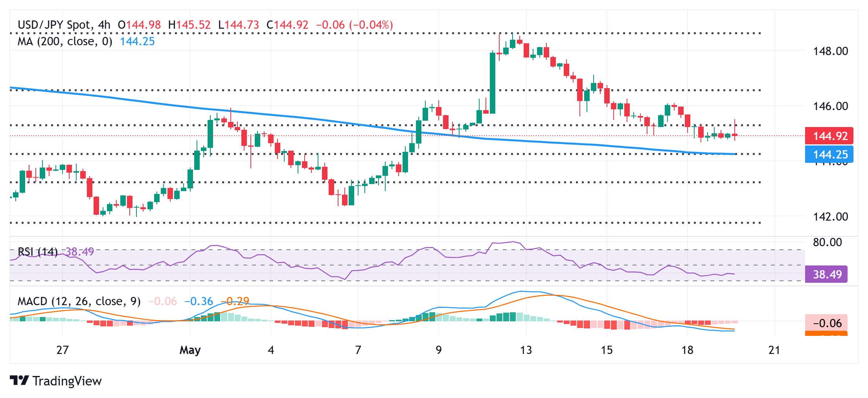
Task: Click the orange MACD signal tag on axis
Action: [826, 334]
